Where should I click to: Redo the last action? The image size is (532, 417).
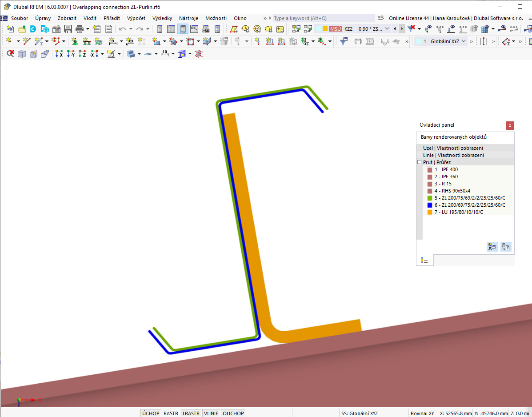[x=140, y=29]
